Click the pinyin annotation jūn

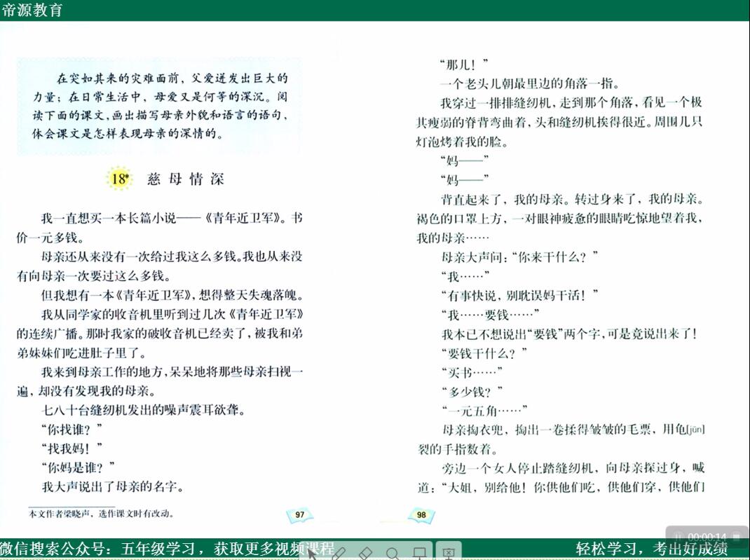(696, 430)
